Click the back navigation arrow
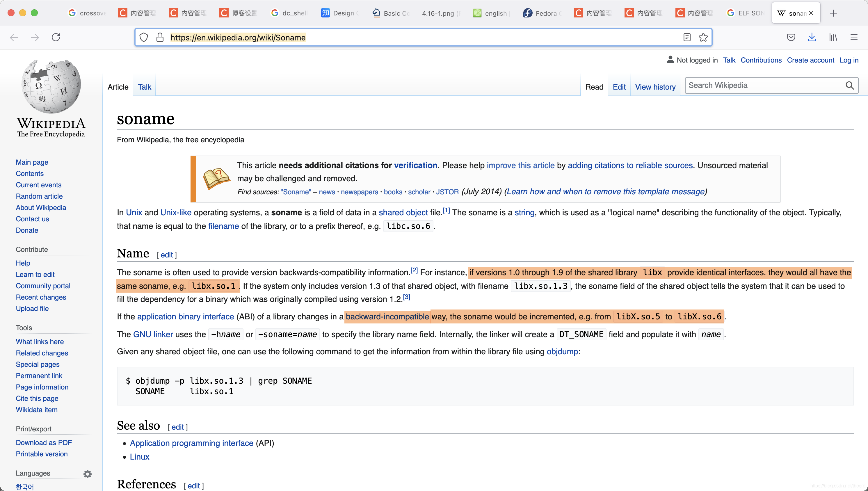Image resolution: width=868 pixels, height=491 pixels. [x=14, y=37]
